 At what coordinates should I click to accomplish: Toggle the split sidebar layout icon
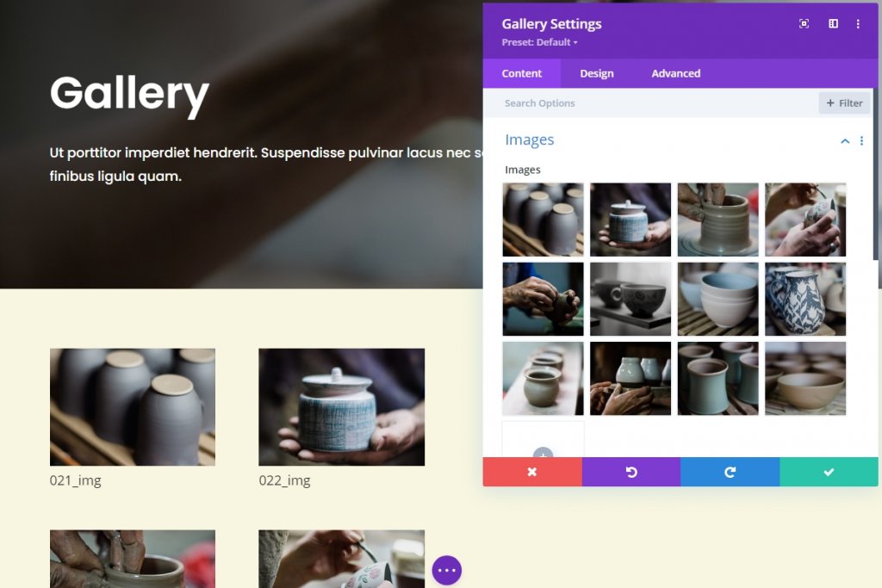point(833,23)
